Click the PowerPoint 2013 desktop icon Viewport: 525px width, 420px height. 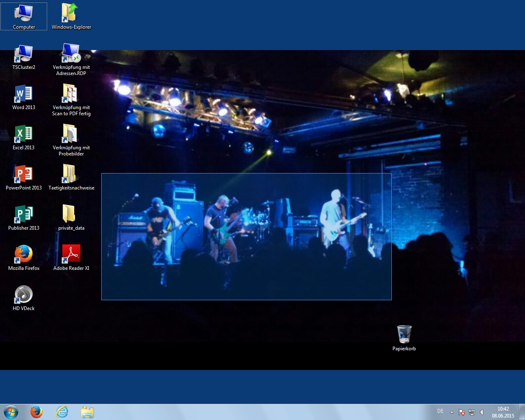tap(24, 176)
